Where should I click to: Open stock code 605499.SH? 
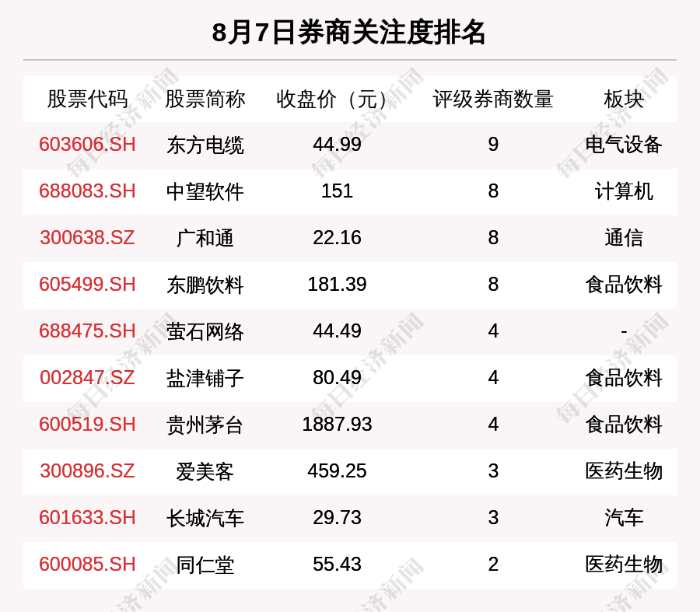click(x=87, y=285)
